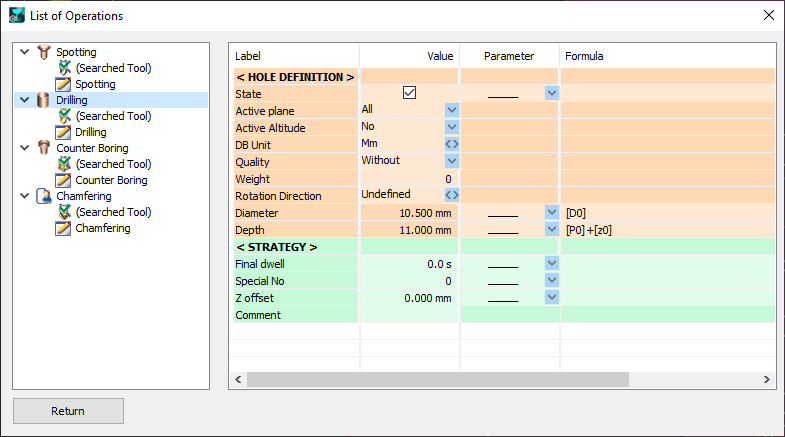Image resolution: width=785 pixels, height=437 pixels.
Task: Click the Counter Boring parameters notepad icon
Action: click(x=64, y=180)
